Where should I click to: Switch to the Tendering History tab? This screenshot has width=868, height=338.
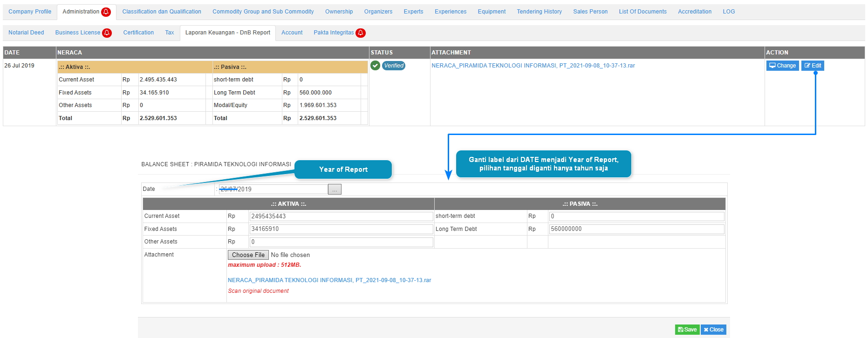click(x=539, y=12)
